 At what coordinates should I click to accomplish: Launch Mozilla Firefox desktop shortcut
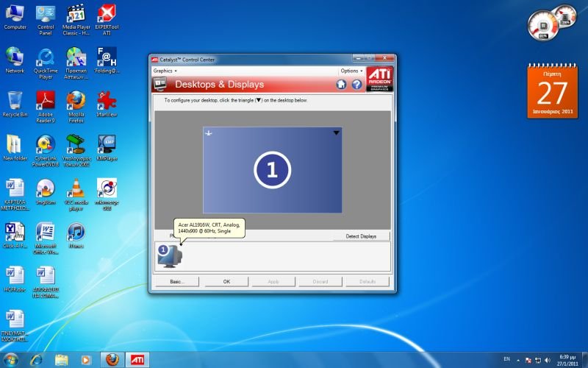[x=76, y=107]
